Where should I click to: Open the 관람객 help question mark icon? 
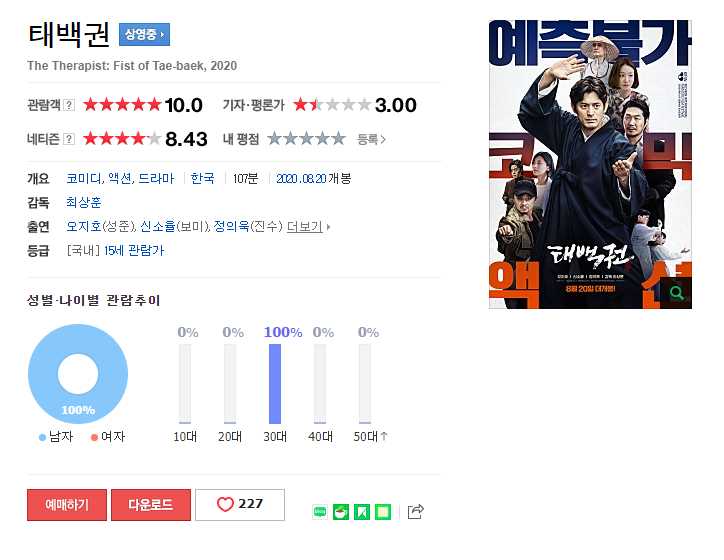point(68,105)
